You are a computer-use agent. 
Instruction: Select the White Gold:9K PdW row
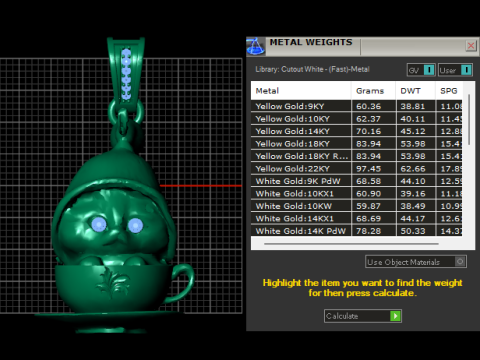click(356, 181)
